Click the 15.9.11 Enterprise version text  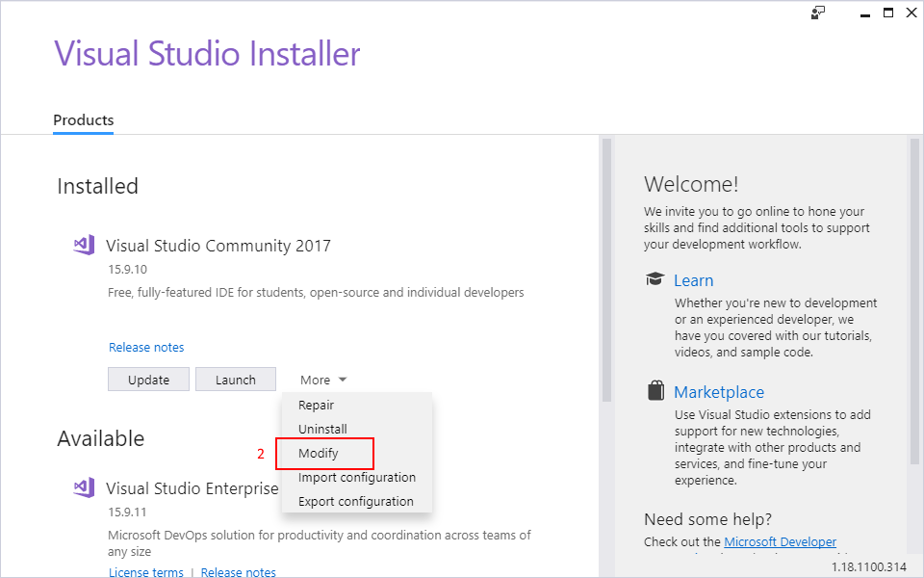click(x=127, y=512)
